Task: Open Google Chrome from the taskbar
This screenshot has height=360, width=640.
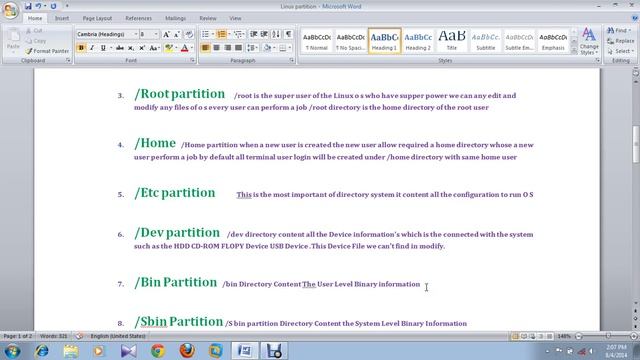Action: [158, 351]
